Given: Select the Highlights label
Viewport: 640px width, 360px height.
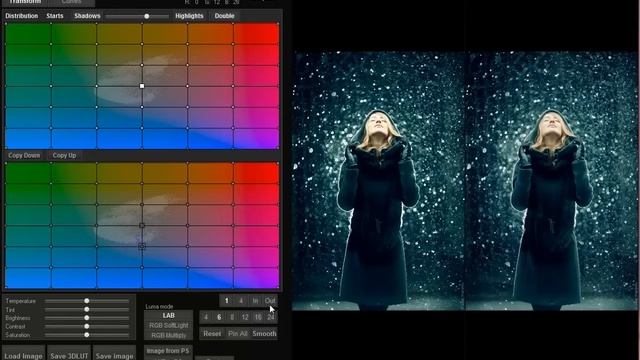Looking at the screenshot, I should [x=189, y=16].
